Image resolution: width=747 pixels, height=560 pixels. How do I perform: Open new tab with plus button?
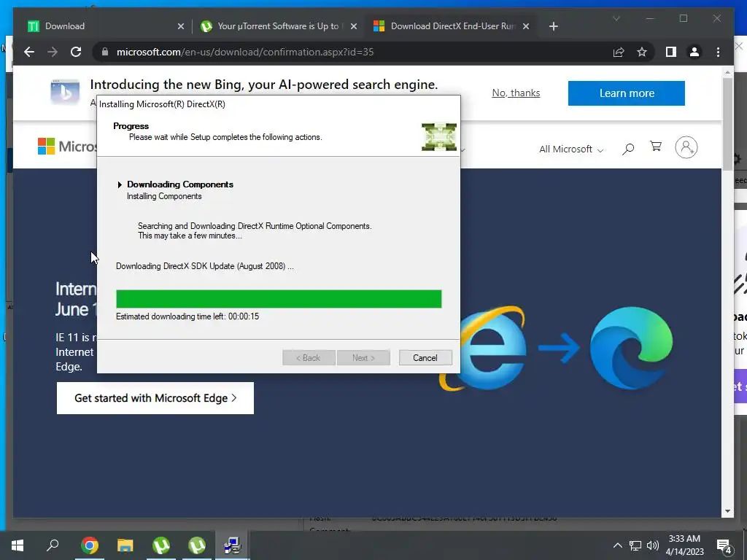pos(553,26)
